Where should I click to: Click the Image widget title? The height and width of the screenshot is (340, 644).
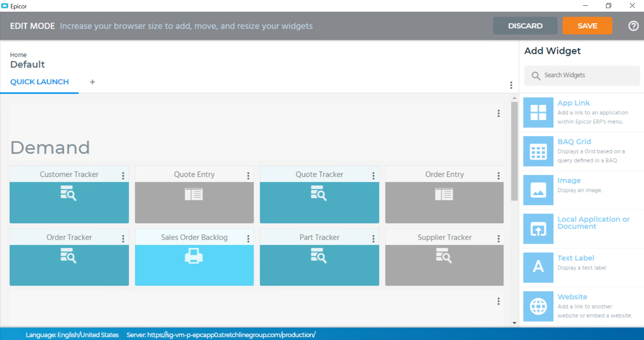(x=569, y=181)
